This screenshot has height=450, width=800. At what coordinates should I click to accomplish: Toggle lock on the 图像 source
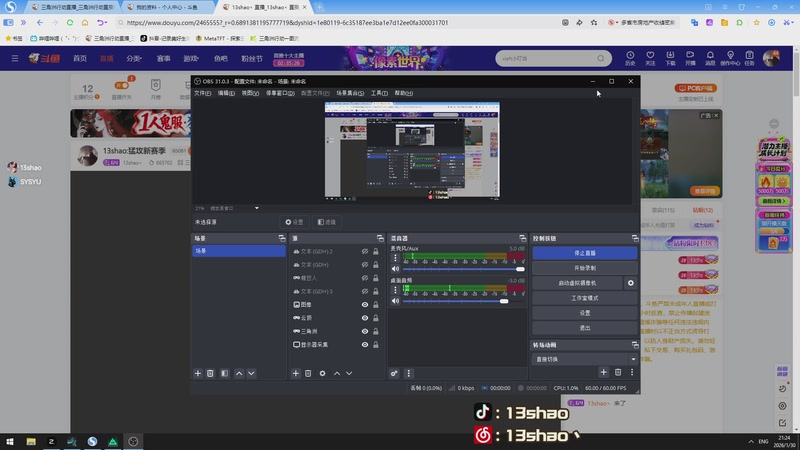tap(376, 305)
